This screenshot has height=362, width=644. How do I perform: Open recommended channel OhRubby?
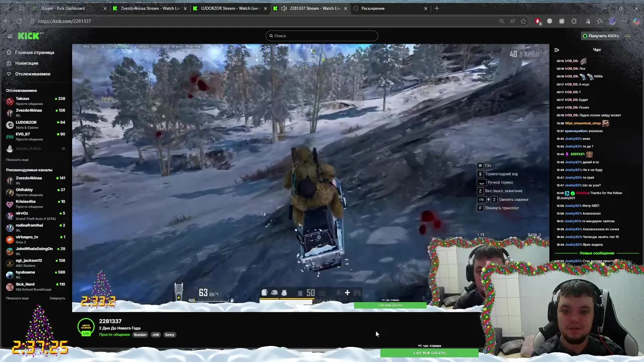(35, 192)
